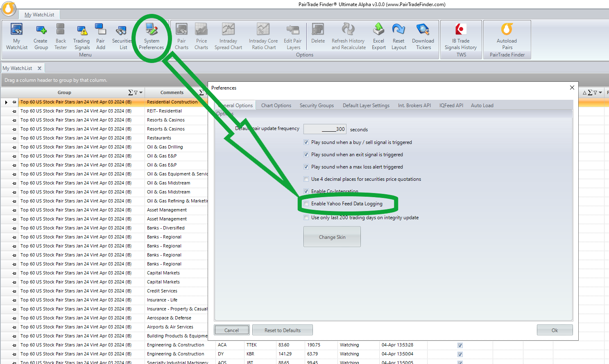
Task: Open the Auto Load tab
Action: 482,106
